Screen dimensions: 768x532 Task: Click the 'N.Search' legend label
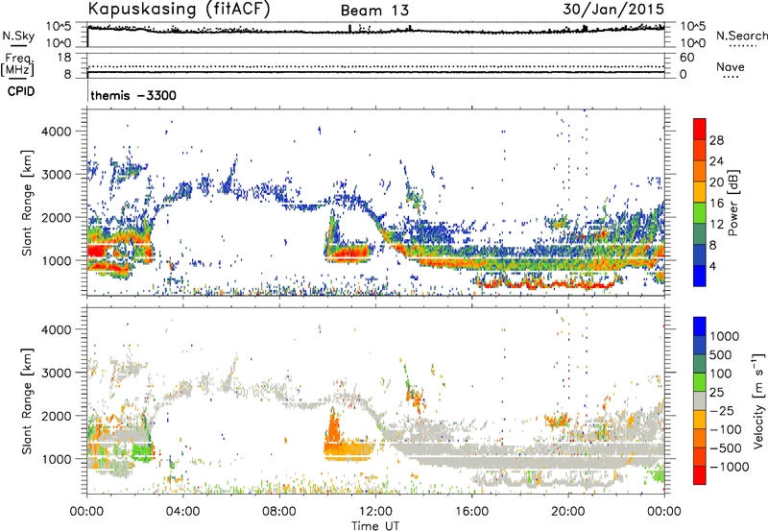(741, 36)
